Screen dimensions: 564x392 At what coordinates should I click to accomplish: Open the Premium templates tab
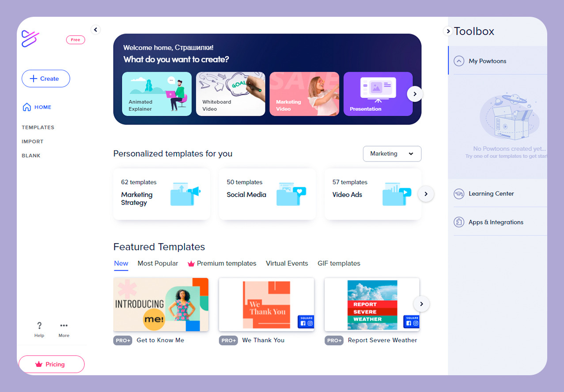[222, 264]
